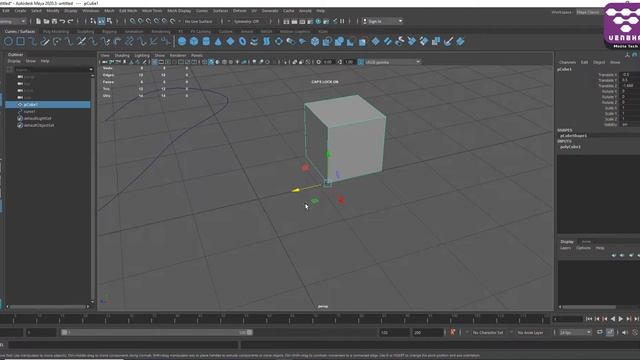This screenshot has width=640, height=360.
Task: Open the Create menu
Action: pyautogui.click(x=20, y=11)
